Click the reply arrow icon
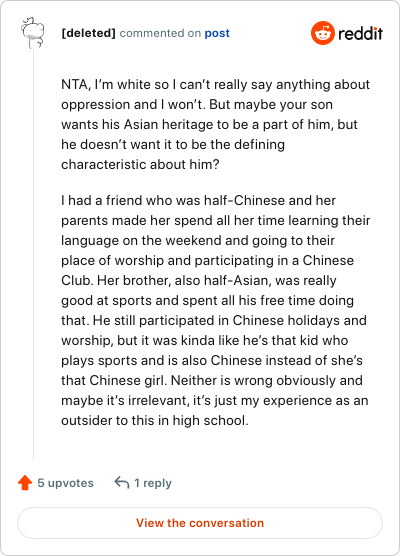 122,483
